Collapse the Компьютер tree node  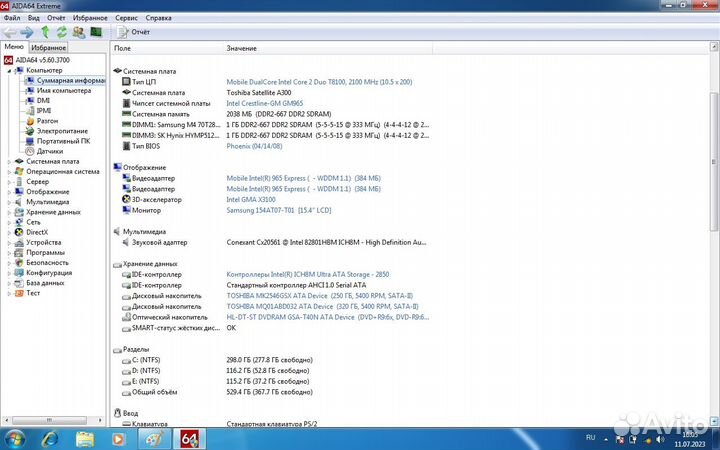coord(9,71)
